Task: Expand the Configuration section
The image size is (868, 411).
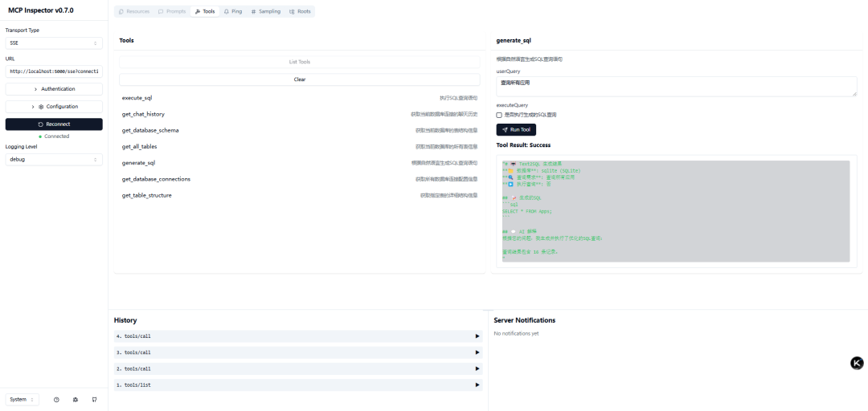Action: 54,107
